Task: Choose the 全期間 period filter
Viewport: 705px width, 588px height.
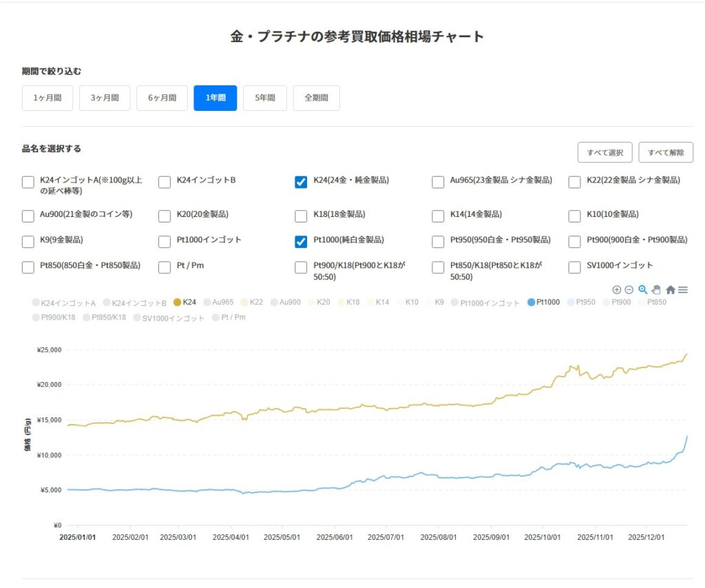Action: point(316,98)
